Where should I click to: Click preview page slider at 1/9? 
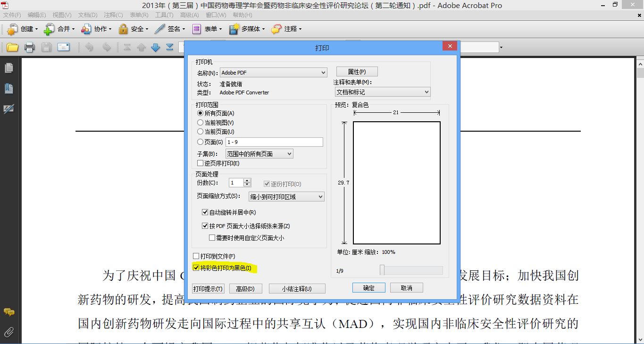click(382, 270)
